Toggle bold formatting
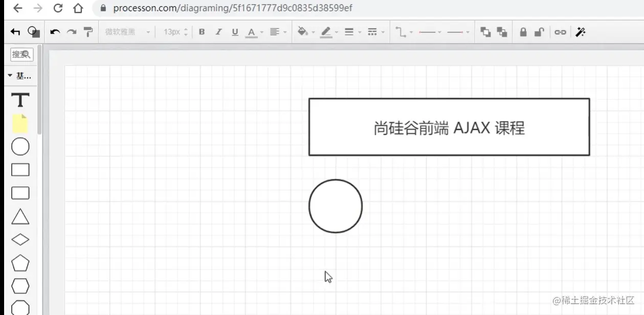 point(202,32)
